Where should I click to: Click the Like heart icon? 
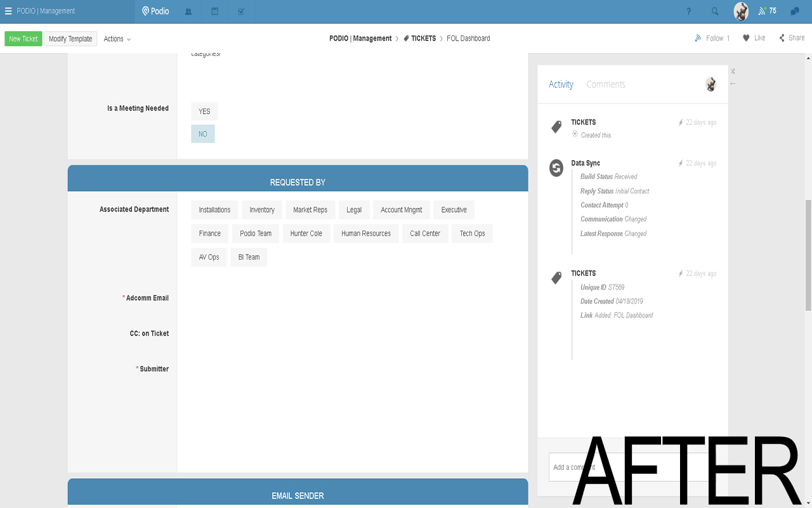click(747, 38)
